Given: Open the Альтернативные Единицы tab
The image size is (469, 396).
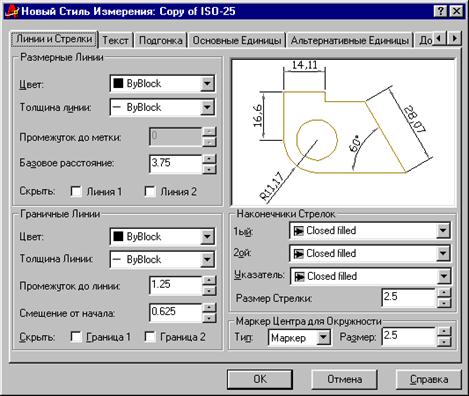Looking at the screenshot, I should coord(350,41).
